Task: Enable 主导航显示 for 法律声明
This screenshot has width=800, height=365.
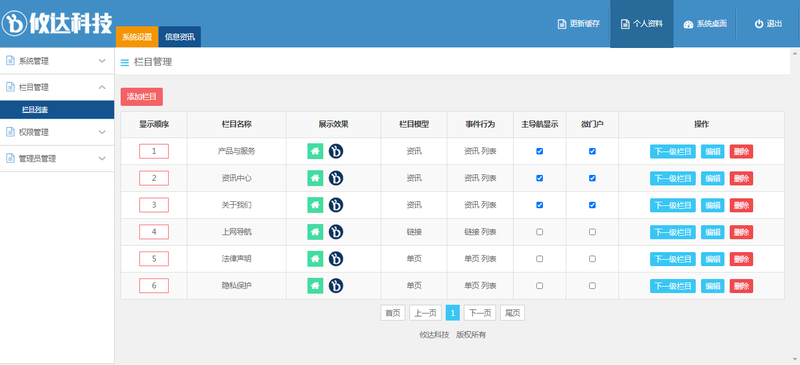Action: (540, 259)
